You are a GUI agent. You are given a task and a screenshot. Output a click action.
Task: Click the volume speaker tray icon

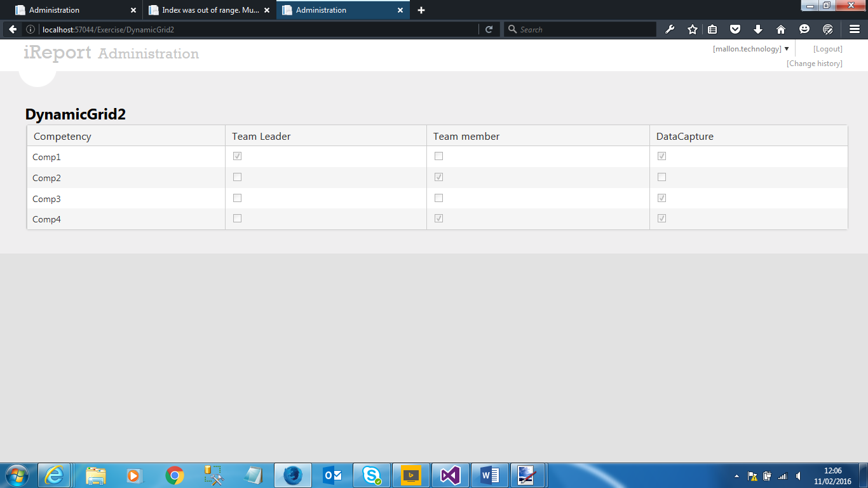tap(798, 476)
